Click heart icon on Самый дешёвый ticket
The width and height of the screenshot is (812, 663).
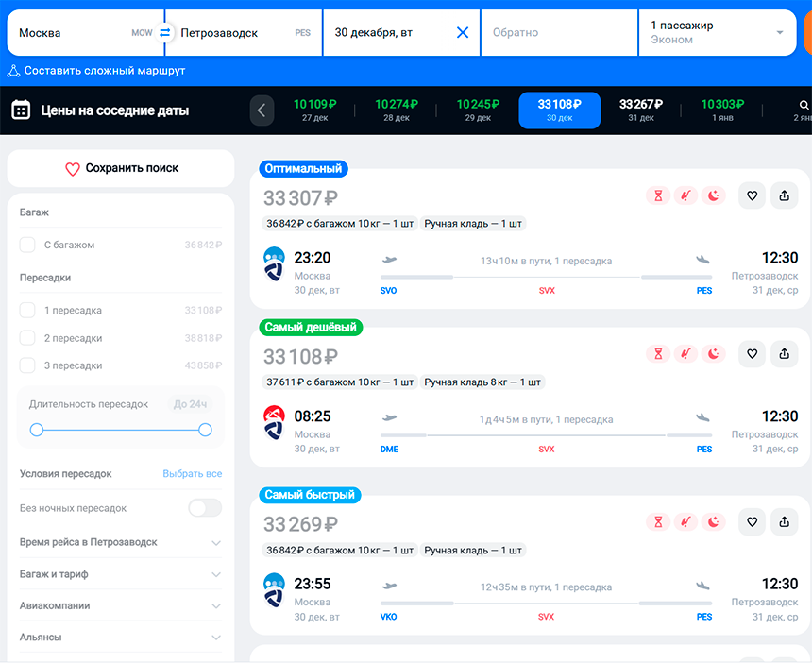coord(752,354)
